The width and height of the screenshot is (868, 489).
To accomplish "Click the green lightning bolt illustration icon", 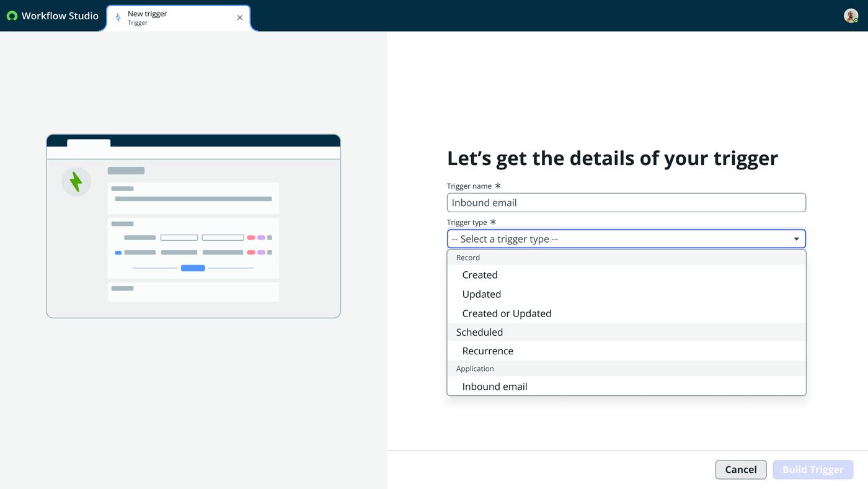I will click(76, 182).
